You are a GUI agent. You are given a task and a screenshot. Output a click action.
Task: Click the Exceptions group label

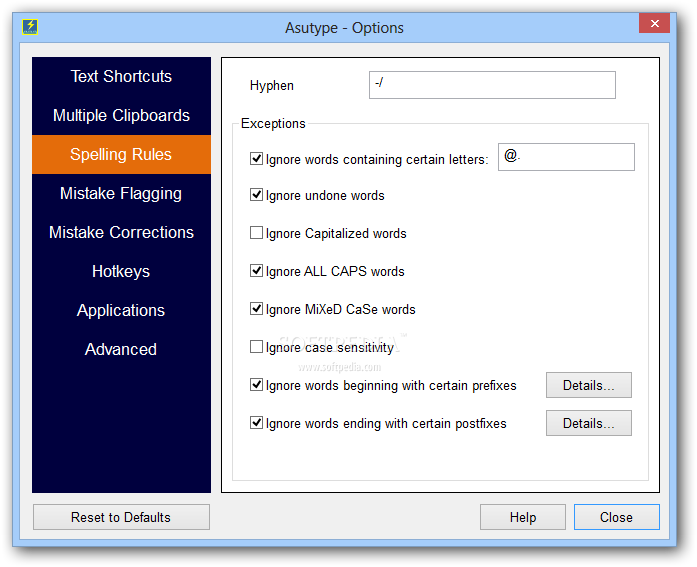pos(273,124)
